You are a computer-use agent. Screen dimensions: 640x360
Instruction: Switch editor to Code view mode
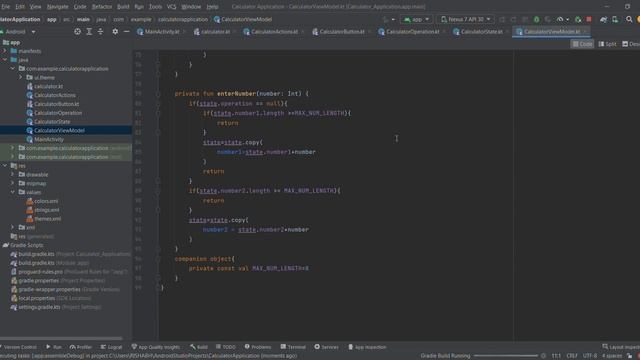click(582, 44)
